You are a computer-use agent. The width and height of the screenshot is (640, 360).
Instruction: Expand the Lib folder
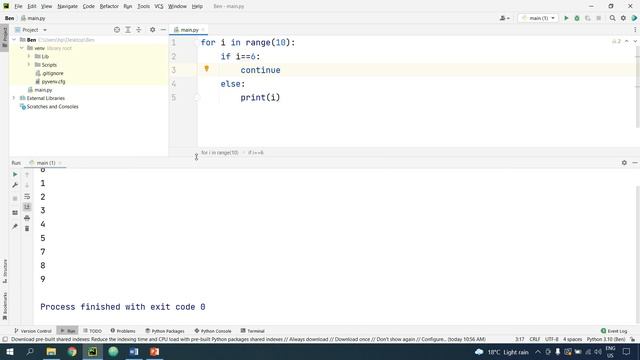pos(29,56)
